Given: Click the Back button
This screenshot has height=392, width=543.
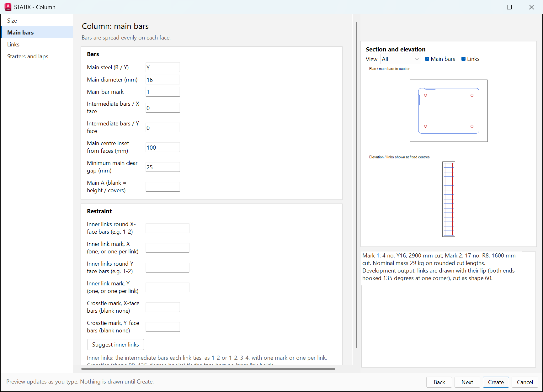Looking at the screenshot, I should (439, 382).
